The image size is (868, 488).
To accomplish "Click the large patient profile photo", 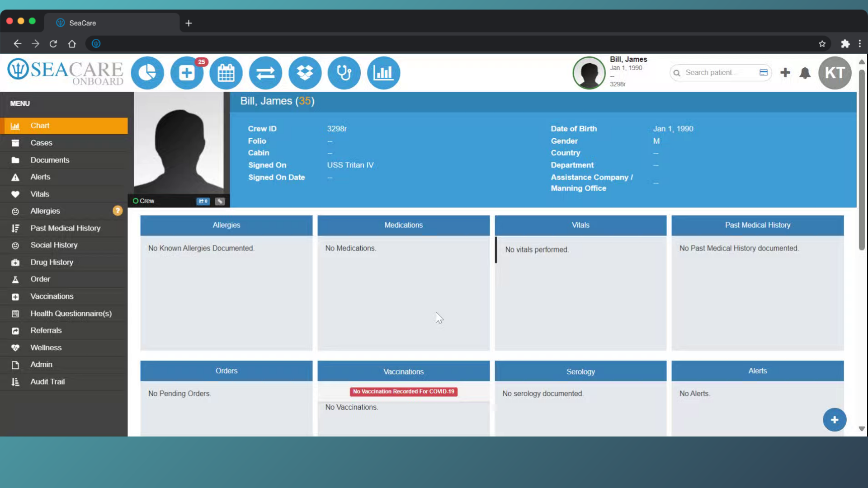I will (179, 143).
